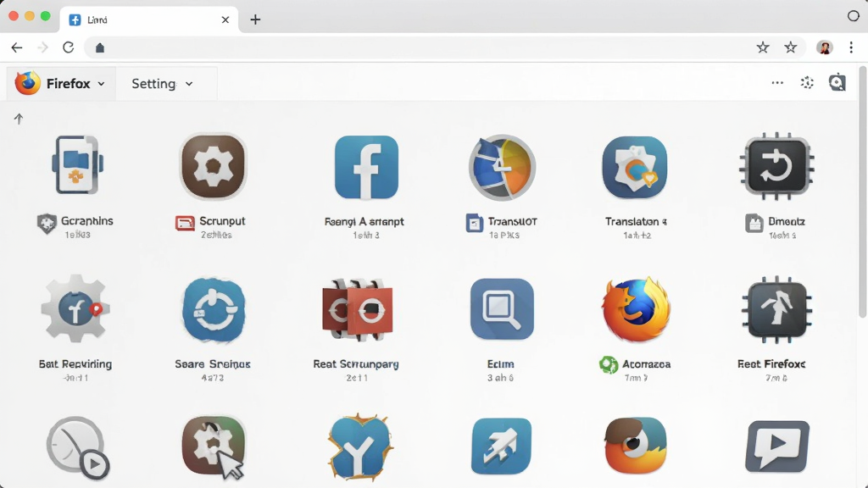Screen dimensions: 868x488
Task: Open the Translaton app icon
Action: point(635,167)
